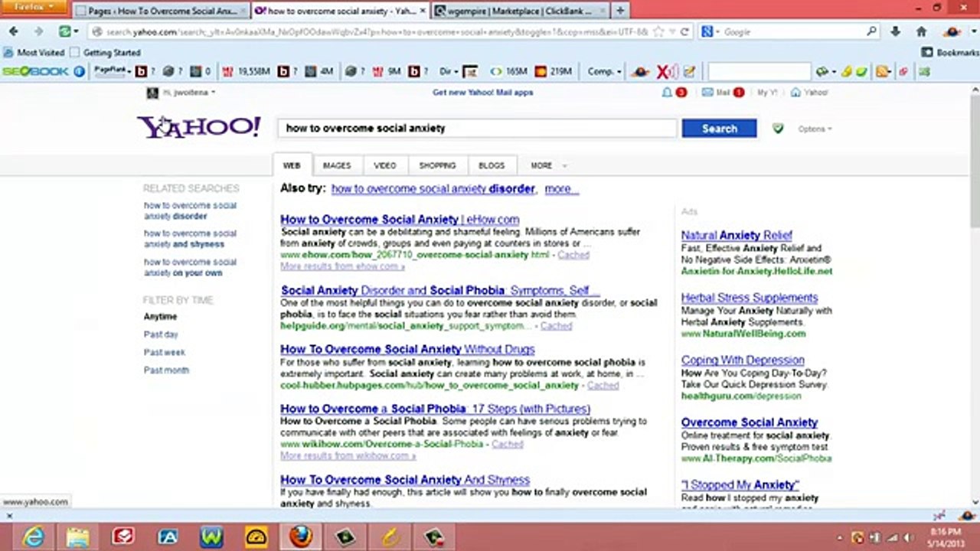Click 'Get new Yahoo! Mail apps' link
Viewport: 980px width, 551px height.
click(482, 93)
